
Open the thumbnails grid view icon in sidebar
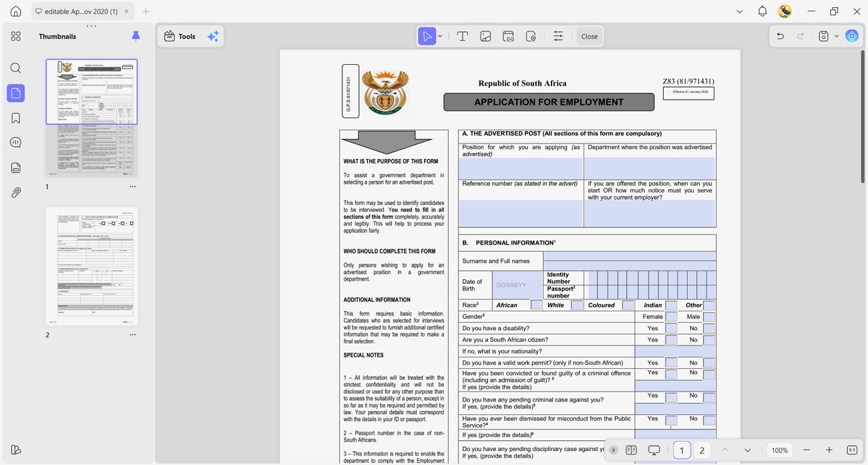click(16, 37)
